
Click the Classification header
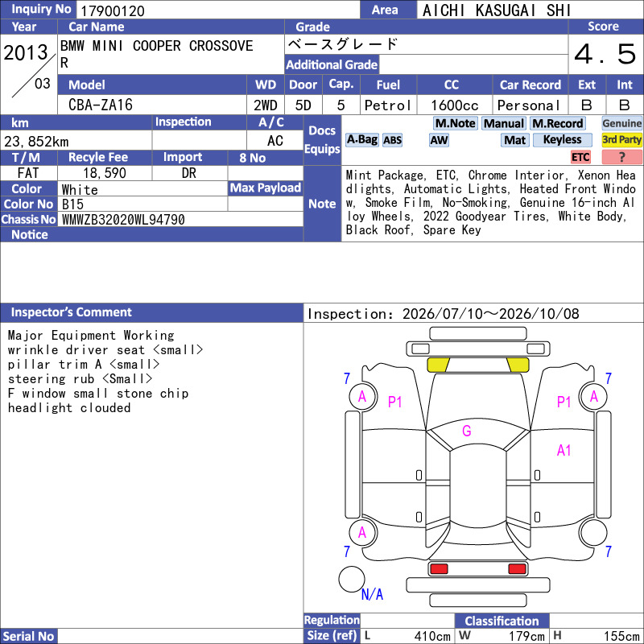[x=502, y=621]
